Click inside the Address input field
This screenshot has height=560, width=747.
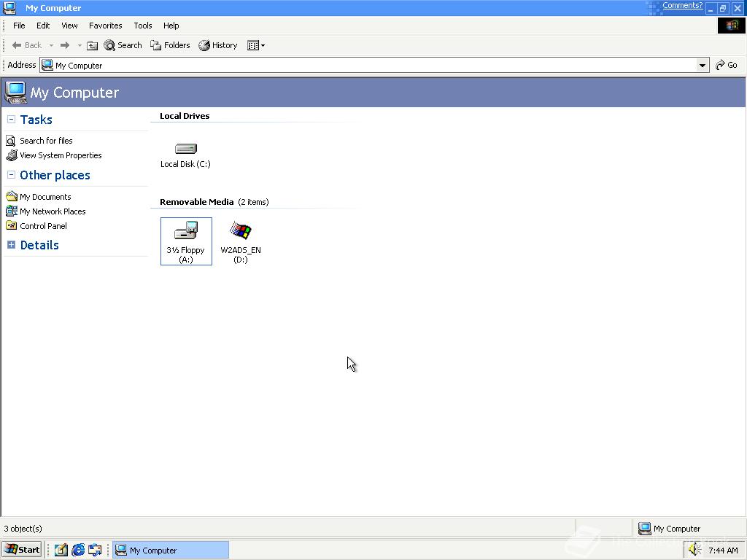(374, 65)
